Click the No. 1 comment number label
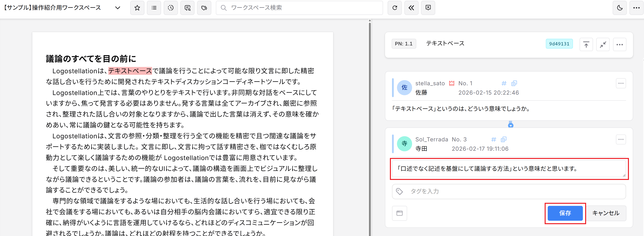Image resolution: width=644 pixels, height=236 pixels. (x=465, y=83)
